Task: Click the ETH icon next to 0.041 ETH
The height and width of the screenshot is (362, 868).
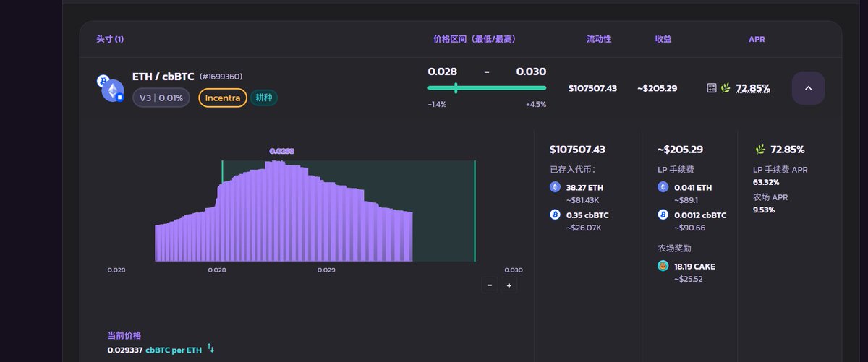Action: point(663,187)
